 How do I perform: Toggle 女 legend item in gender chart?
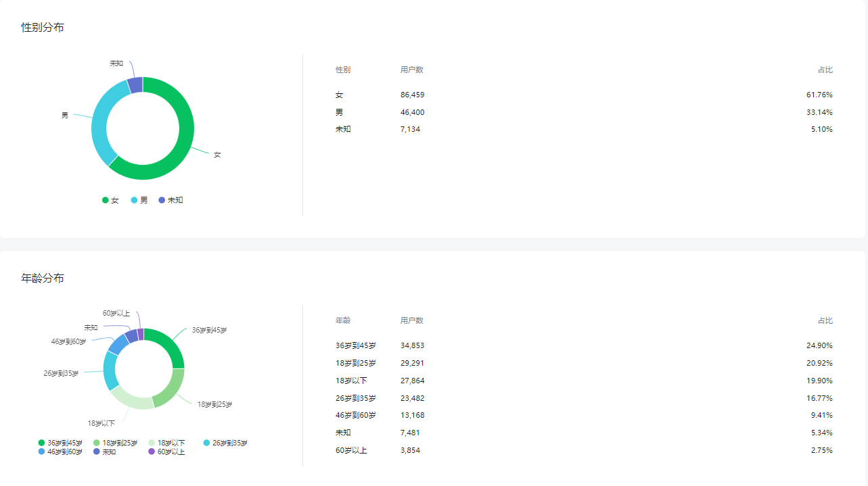pyautogui.click(x=110, y=200)
